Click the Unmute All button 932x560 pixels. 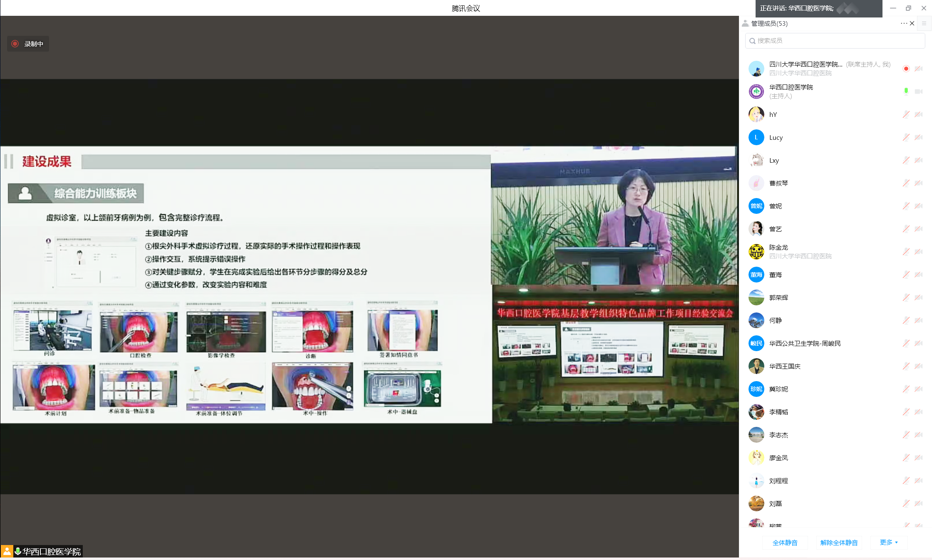(839, 543)
